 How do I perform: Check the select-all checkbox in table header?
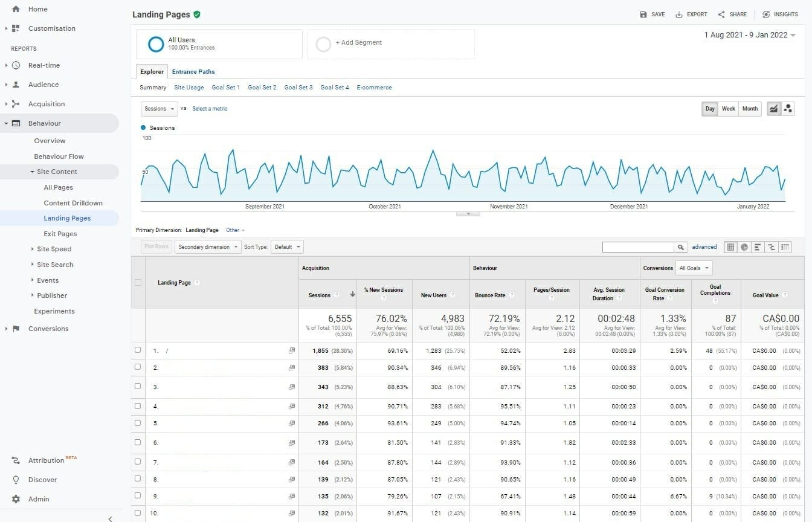point(138,282)
